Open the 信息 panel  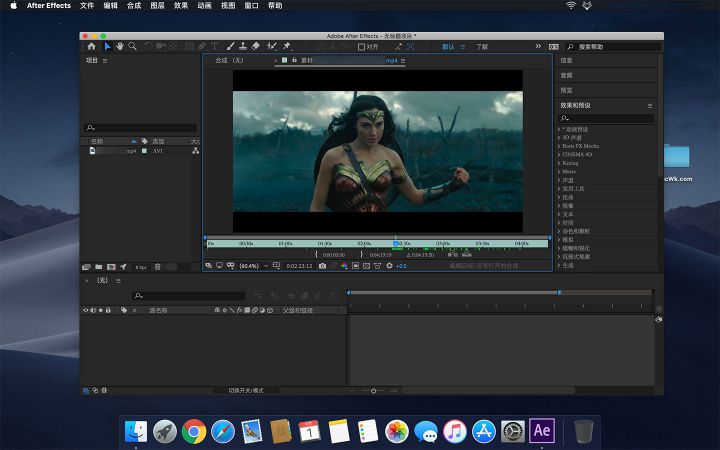point(566,61)
